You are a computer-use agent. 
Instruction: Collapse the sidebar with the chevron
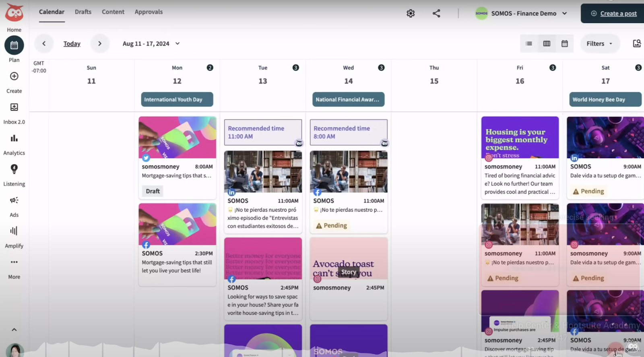pos(14,330)
